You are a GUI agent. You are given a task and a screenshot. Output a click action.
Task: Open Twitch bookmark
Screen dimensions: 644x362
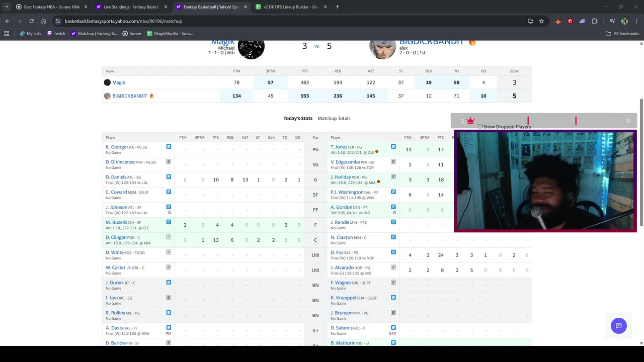56,34
